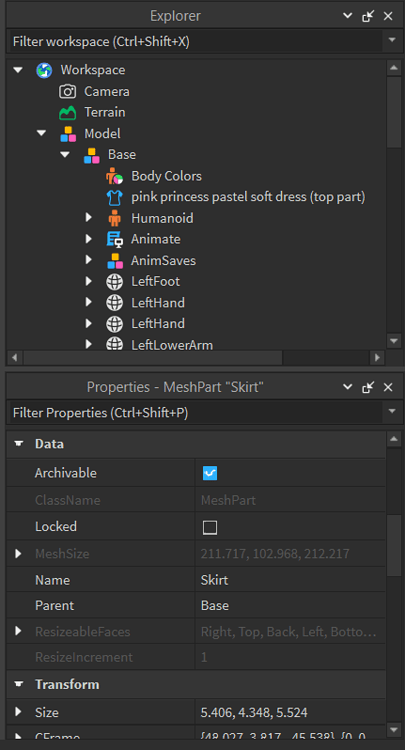Collapse the Workspace tree node
This screenshot has width=405, height=750.
[18, 70]
